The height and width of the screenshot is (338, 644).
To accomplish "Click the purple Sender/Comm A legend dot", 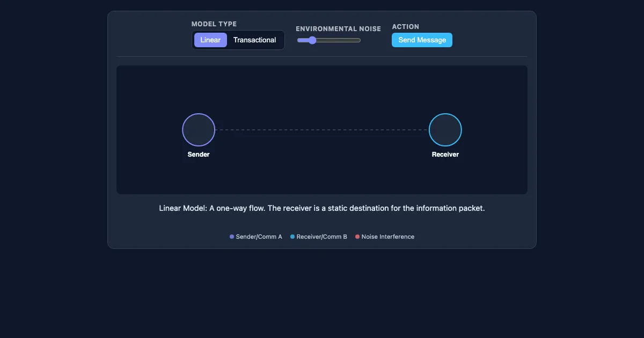I will coord(232,237).
